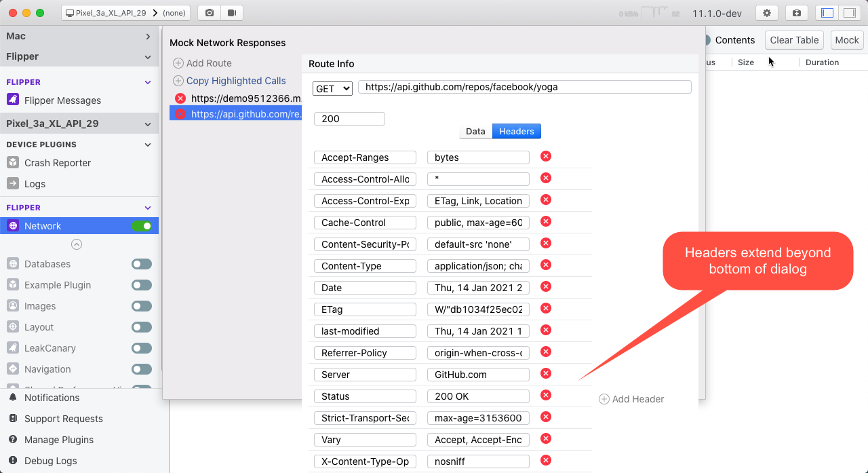Open Notifications bell in sidebar
Viewport: 868px width, 473px height.
pos(12,398)
